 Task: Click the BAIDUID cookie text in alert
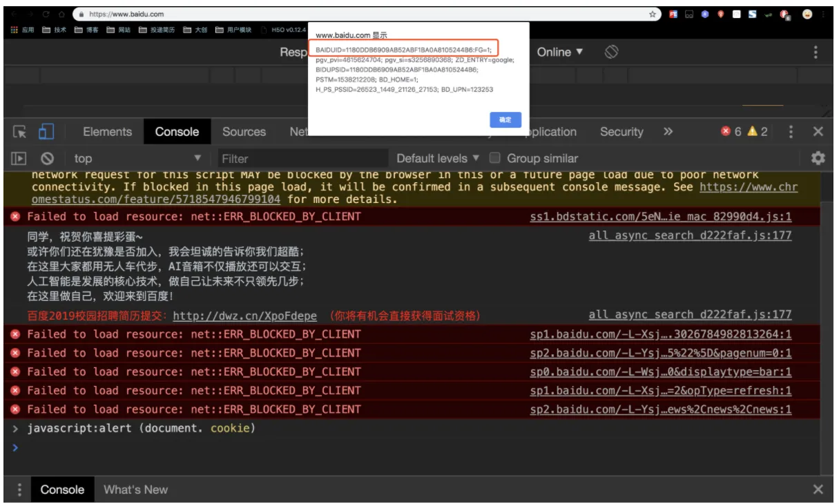point(403,50)
